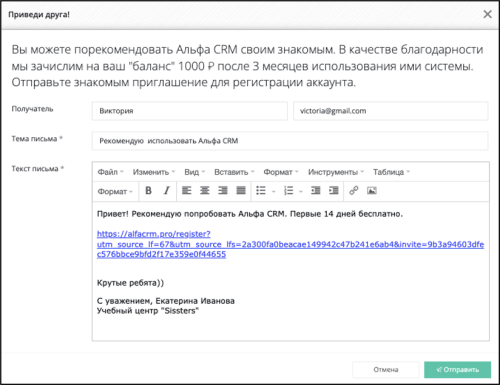Decrease indent of the paragraph
500x385 pixels.
pos(315,191)
